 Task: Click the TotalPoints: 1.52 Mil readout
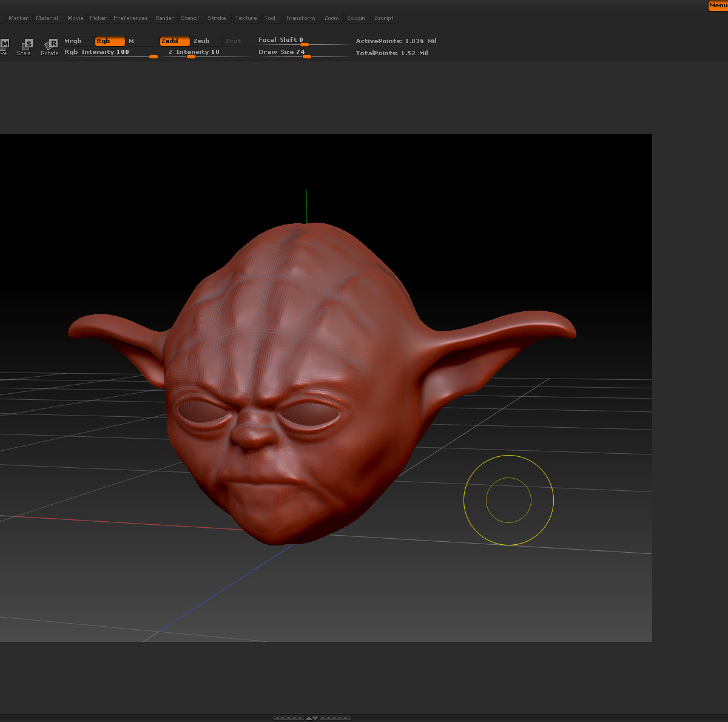point(392,53)
